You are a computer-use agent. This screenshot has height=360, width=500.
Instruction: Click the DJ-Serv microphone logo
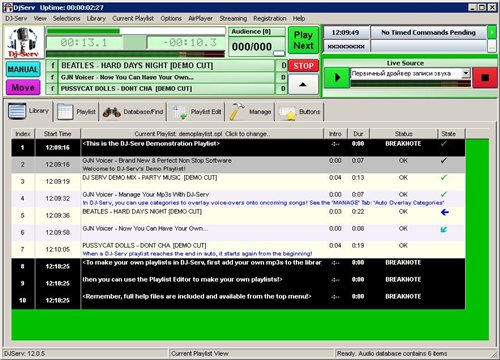(x=23, y=42)
